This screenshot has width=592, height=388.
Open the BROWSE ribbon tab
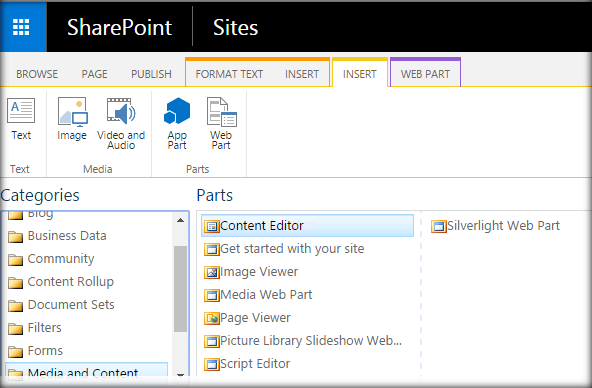[x=37, y=74]
